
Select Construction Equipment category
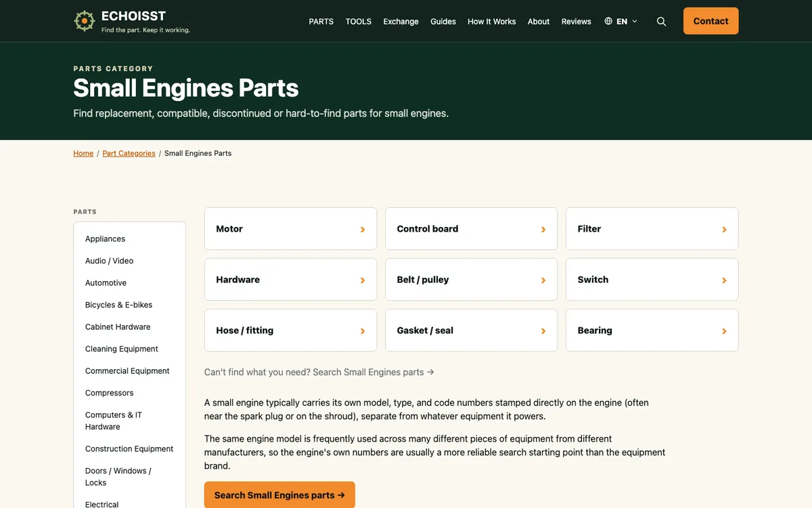[129, 449]
